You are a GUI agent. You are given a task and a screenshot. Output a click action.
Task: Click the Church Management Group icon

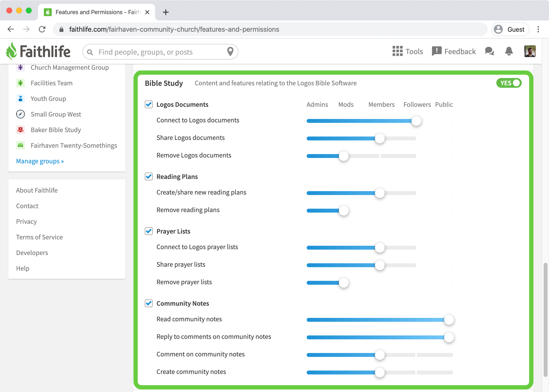coord(20,67)
